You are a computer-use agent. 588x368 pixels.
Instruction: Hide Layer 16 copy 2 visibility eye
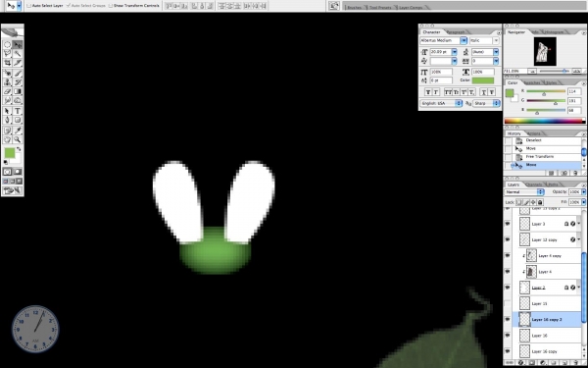click(x=508, y=319)
